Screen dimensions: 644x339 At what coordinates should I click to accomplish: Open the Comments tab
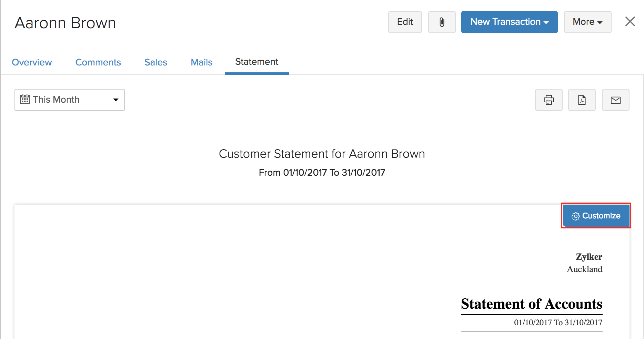click(x=98, y=62)
